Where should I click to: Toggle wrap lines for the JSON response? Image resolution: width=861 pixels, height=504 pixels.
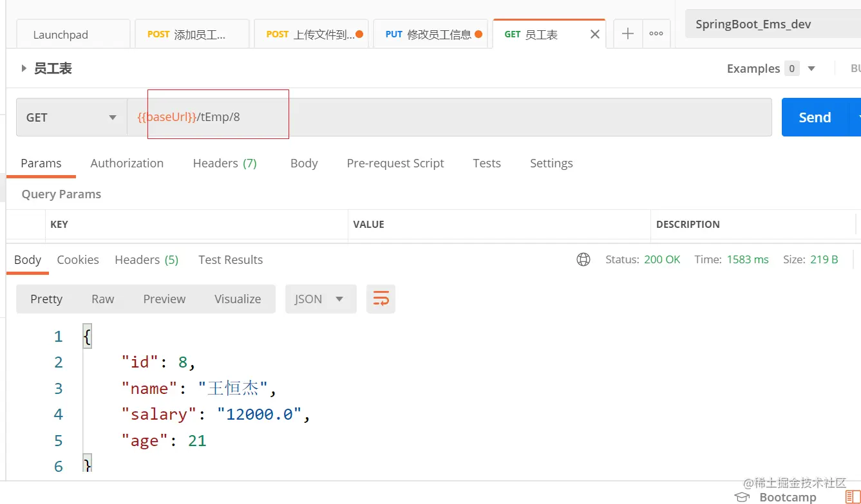coord(381,299)
